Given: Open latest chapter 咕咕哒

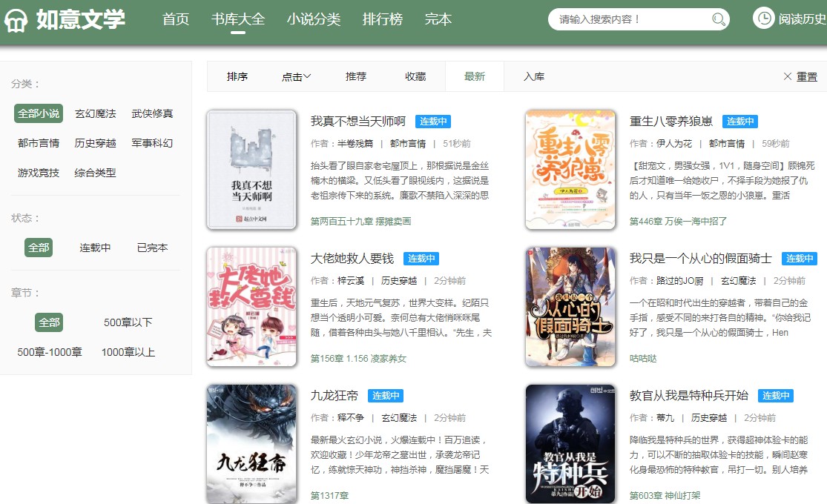Looking at the screenshot, I should click(x=643, y=359).
